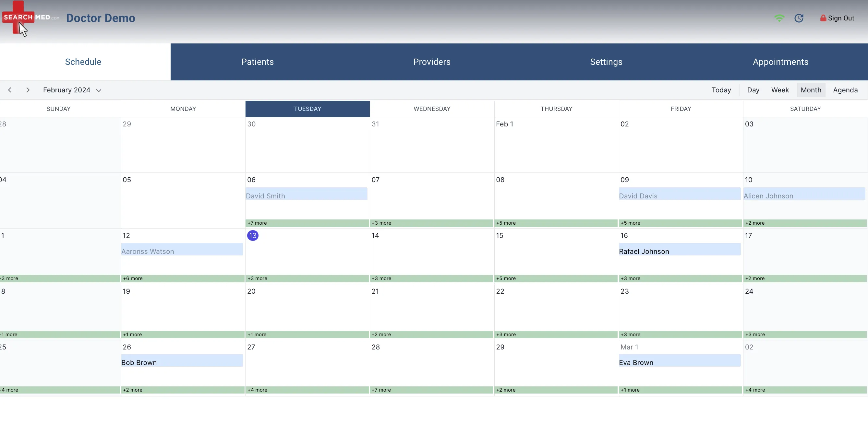Open Alicen Johnson appointment on Feb 10
The image size is (868, 448).
tap(804, 194)
